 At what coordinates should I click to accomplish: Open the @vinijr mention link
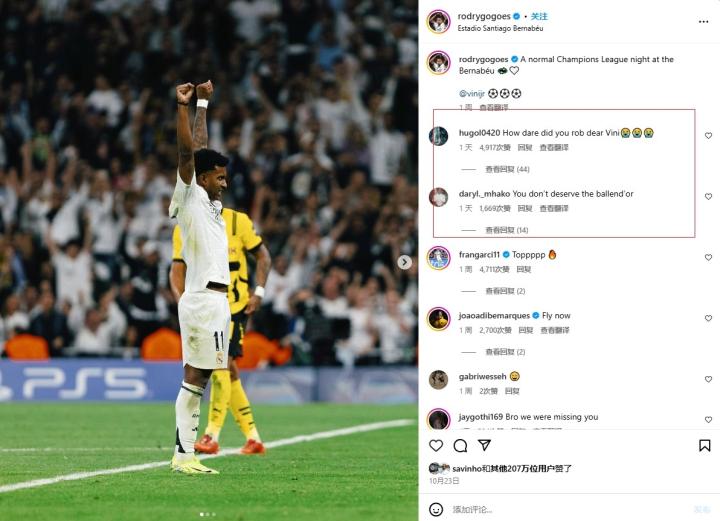coord(472,94)
